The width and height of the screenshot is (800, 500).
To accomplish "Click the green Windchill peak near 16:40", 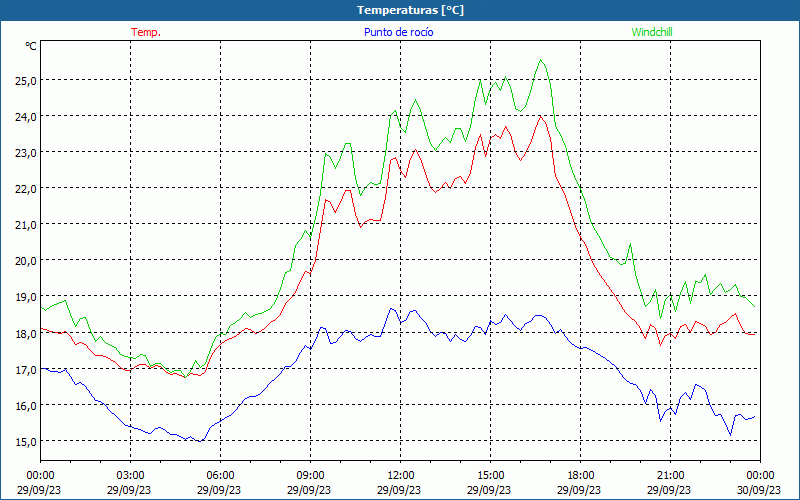I will point(541,60).
